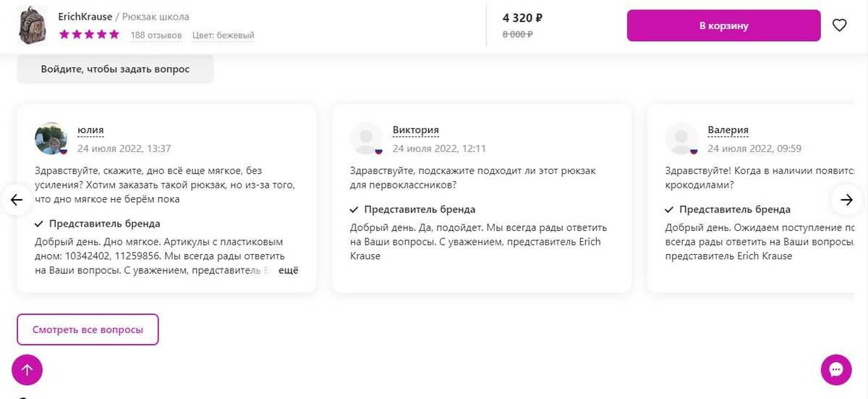Click the backpack product thumbnail
Screen dimensions: 868x399
tap(32, 26)
